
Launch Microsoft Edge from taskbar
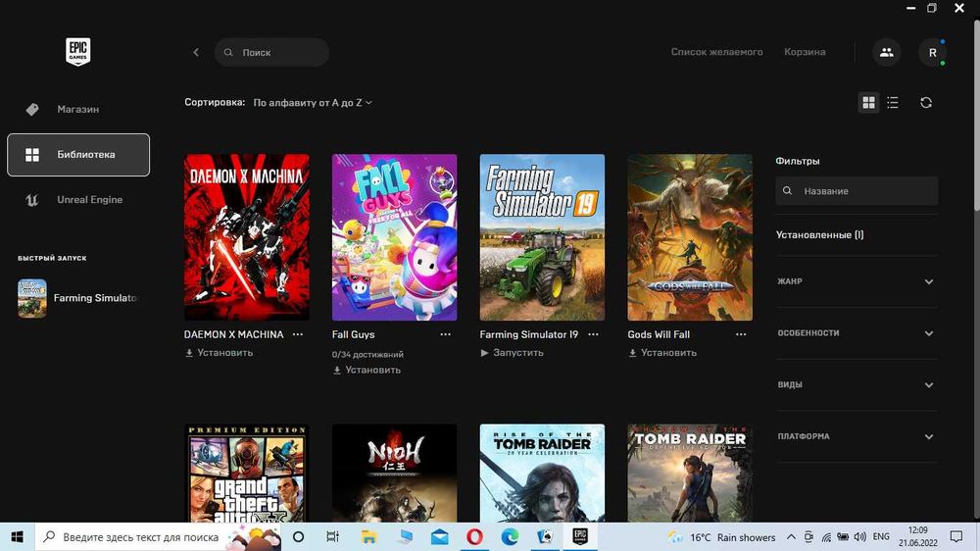(x=510, y=536)
